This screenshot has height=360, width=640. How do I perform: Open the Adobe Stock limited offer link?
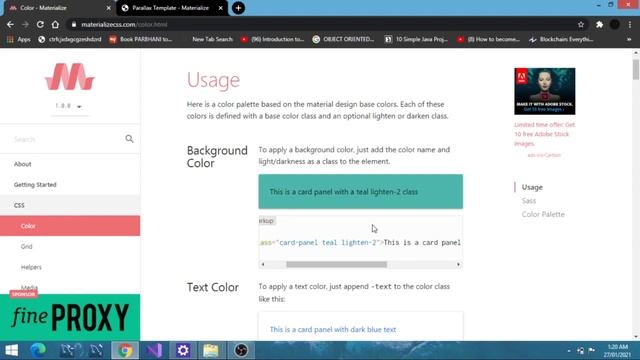point(544,134)
